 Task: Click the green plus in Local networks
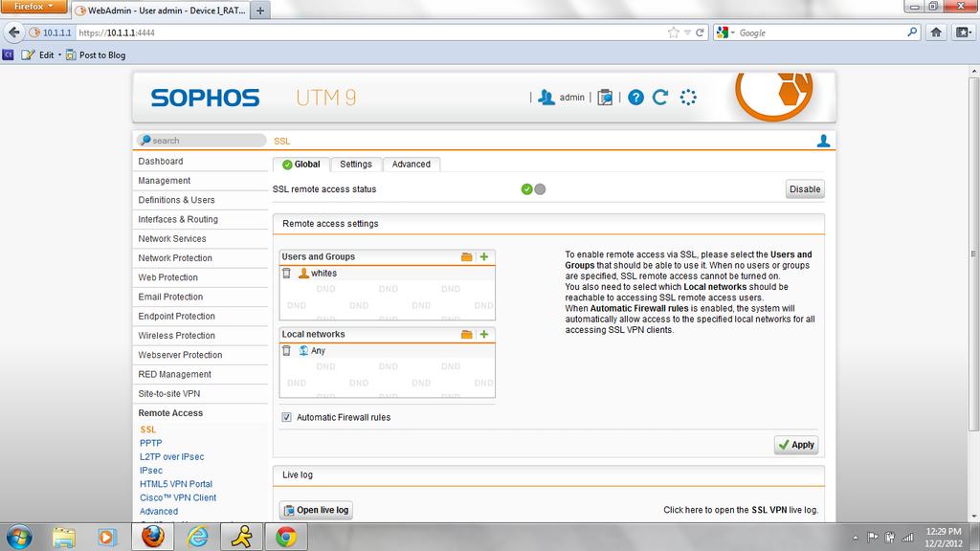(x=484, y=334)
